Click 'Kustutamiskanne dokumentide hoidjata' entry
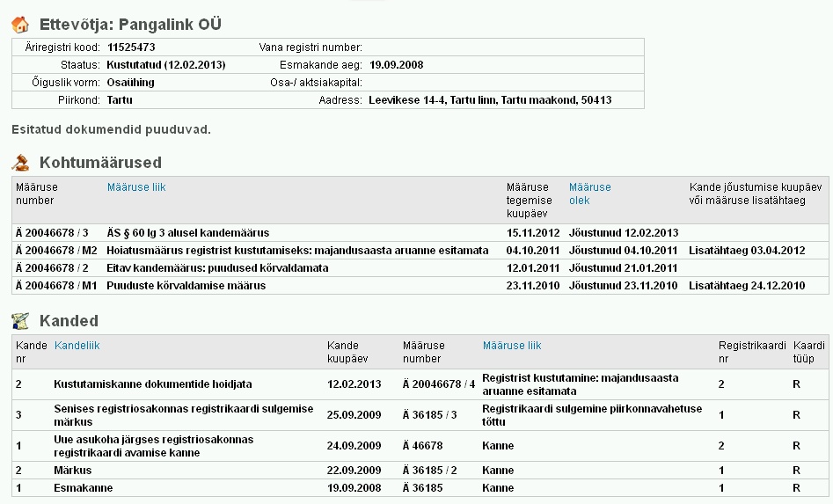This screenshot has width=833, height=504. 153,384
